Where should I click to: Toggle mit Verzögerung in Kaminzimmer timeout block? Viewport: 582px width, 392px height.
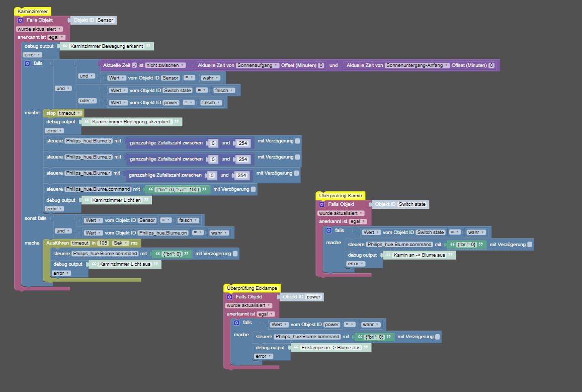click(235, 254)
